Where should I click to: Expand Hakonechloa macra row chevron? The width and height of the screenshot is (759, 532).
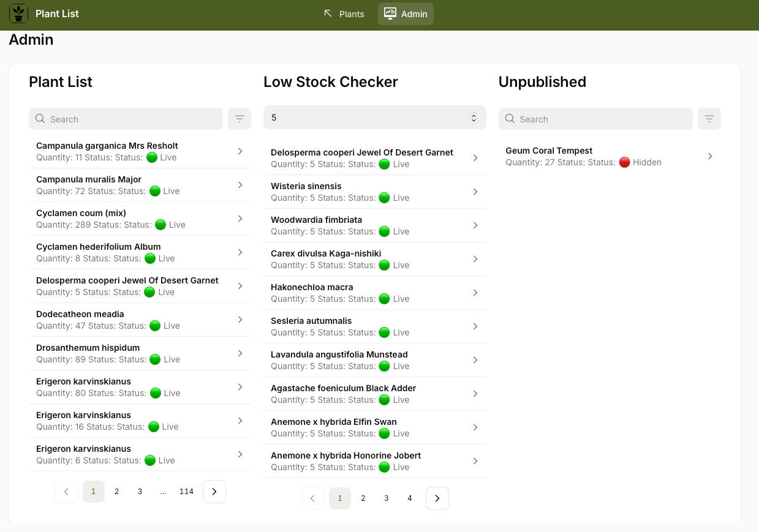pyautogui.click(x=475, y=293)
